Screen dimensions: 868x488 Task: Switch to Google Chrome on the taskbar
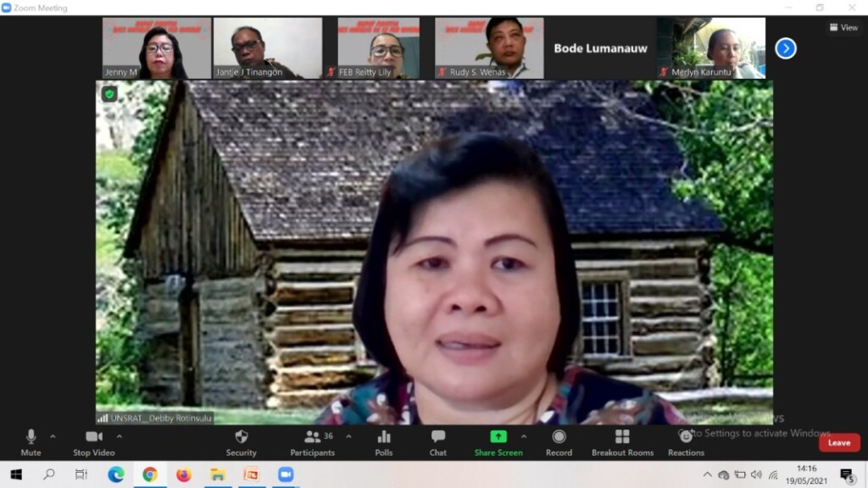tap(149, 474)
